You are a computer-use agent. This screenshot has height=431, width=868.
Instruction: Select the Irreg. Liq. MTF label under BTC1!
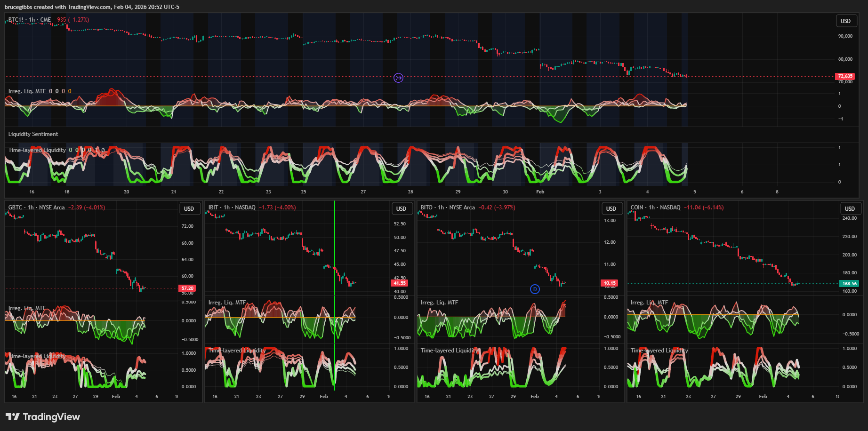pyautogui.click(x=27, y=91)
